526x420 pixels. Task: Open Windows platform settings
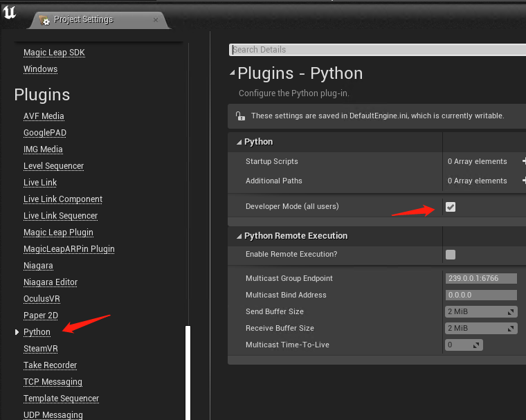coord(40,69)
